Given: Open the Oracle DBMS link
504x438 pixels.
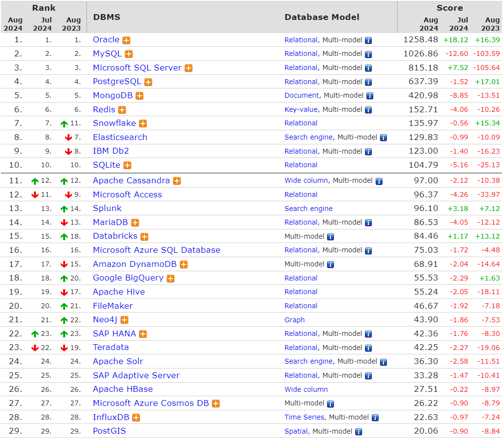Looking at the screenshot, I should (x=106, y=39).
